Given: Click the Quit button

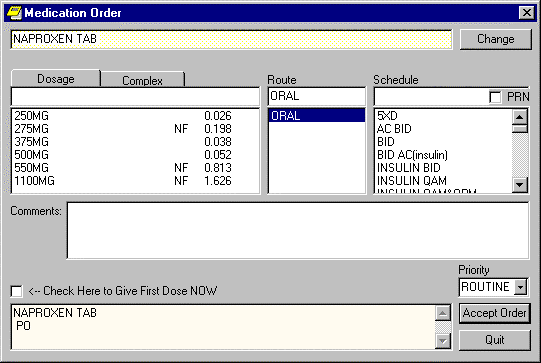Looking at the screenshot, I should click(x=494, y=340).
